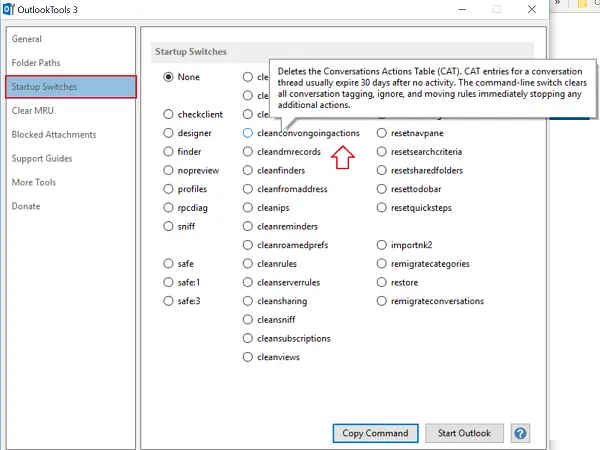The height and width of the screenshot is (450, 600).
Task: Select remigrateconversations radio button
Action: click(x=382, y=301)
